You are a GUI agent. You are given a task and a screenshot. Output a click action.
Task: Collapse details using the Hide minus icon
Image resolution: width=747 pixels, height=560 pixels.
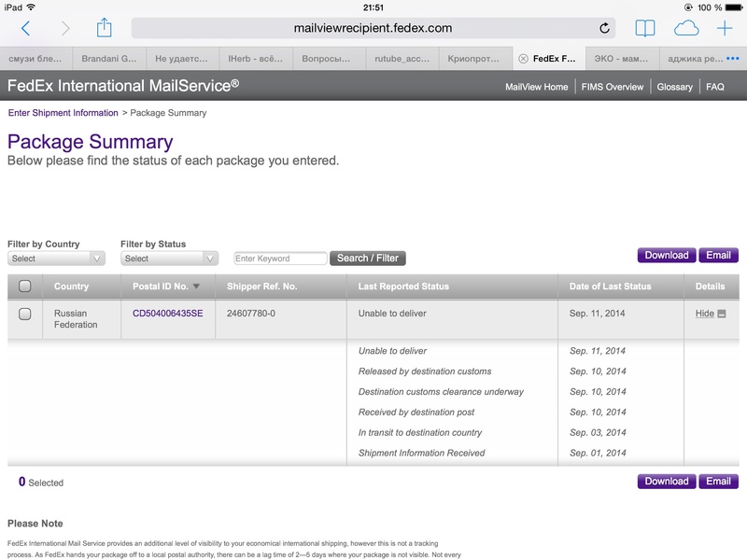(722, 314)
